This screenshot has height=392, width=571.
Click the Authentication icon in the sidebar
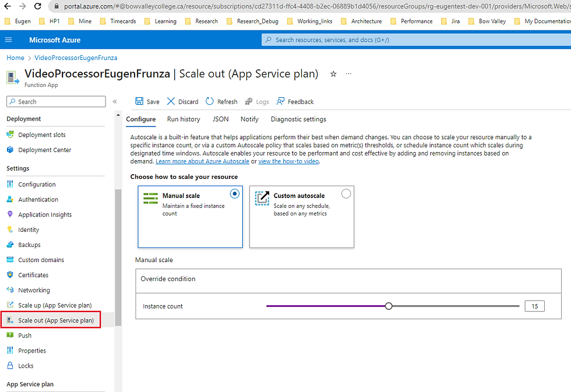[x=10, y=199]
